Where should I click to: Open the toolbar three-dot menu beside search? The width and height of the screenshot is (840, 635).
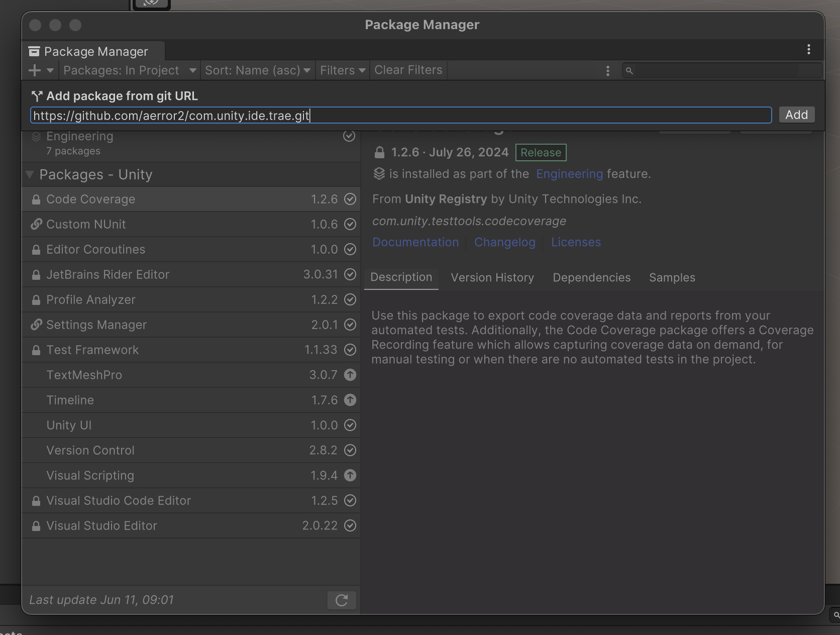pos(608,71)
